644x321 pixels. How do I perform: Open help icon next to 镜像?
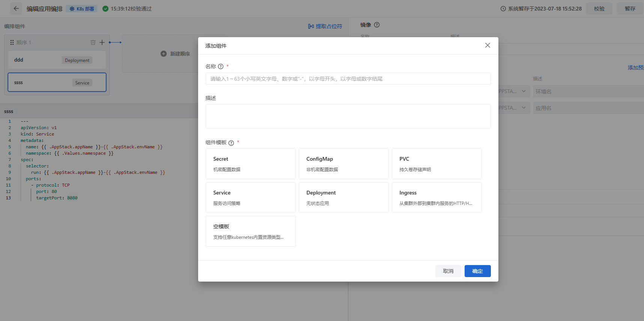pyautogui.click(x=377, y=25)
